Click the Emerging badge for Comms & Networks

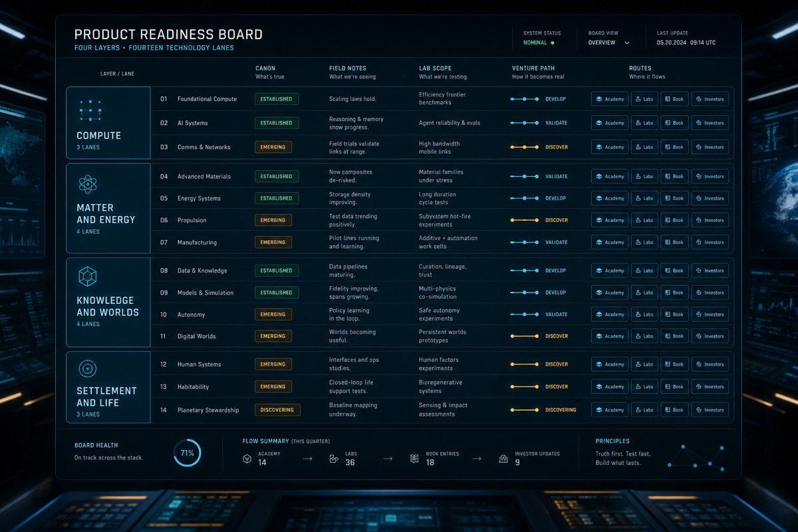(x=273, y=147)
